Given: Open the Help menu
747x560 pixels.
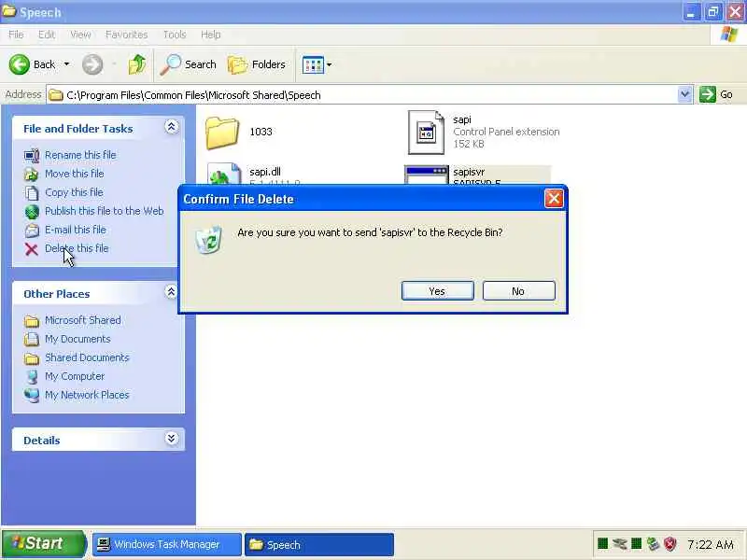Looking at the screenshot, I should (x=210, y=35).
